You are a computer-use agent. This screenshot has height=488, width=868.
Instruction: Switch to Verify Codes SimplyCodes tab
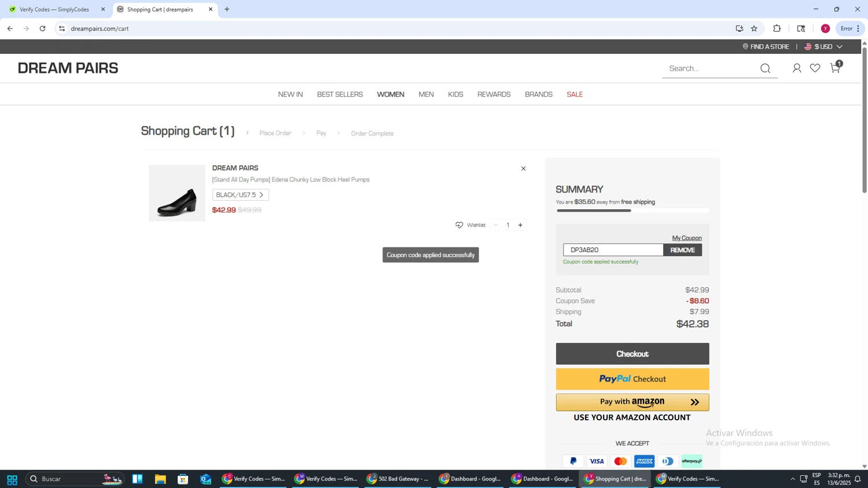click(x=54, y=9)
